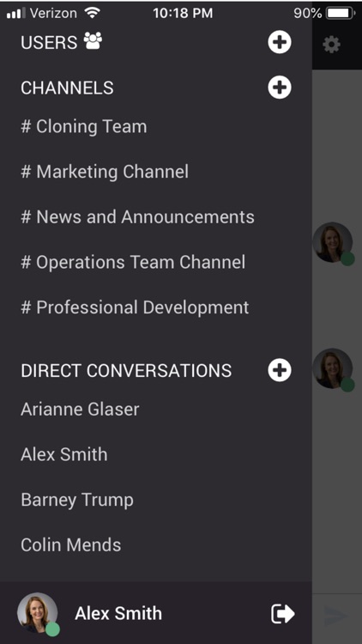Viewport: 362px width, 644px height.
Task: Log out using the exit arrow icon
Action: pos(283,614)
